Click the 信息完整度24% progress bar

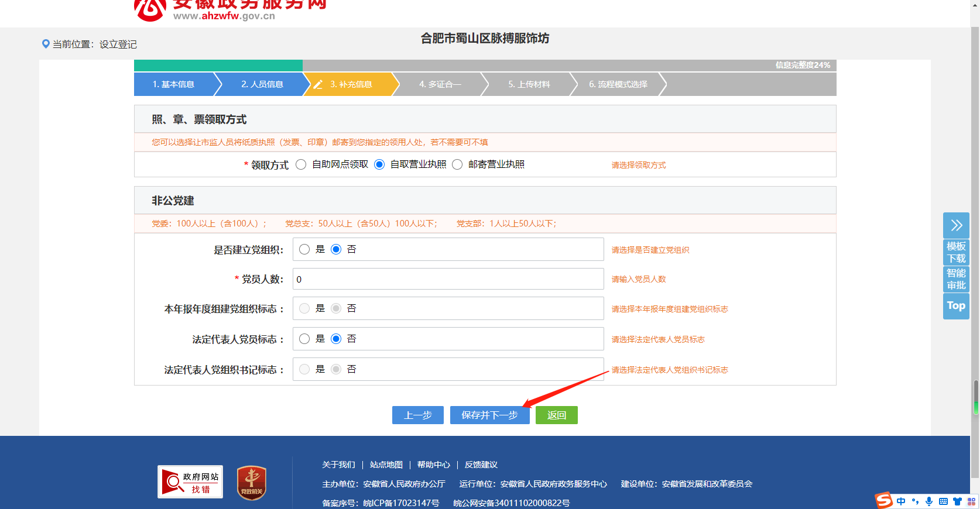pyautogui.click(x=485, y=65)
